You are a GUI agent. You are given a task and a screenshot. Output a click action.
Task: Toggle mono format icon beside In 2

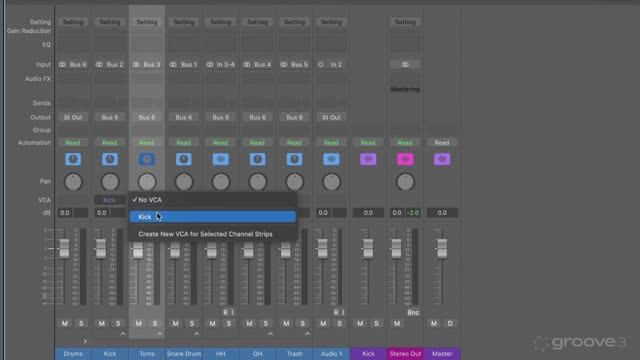click(321, 64)
